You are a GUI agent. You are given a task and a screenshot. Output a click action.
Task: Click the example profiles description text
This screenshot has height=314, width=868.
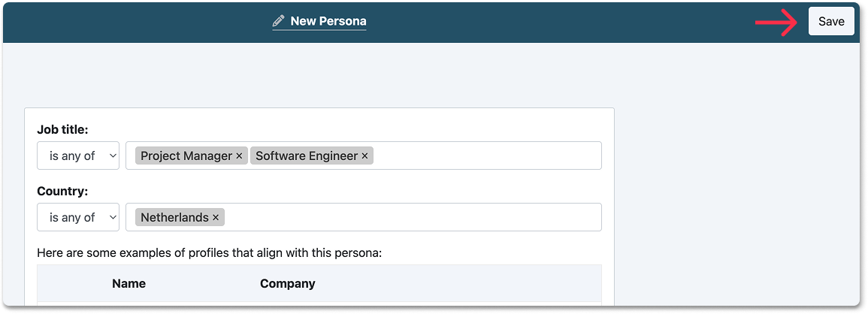click(210, 252)
